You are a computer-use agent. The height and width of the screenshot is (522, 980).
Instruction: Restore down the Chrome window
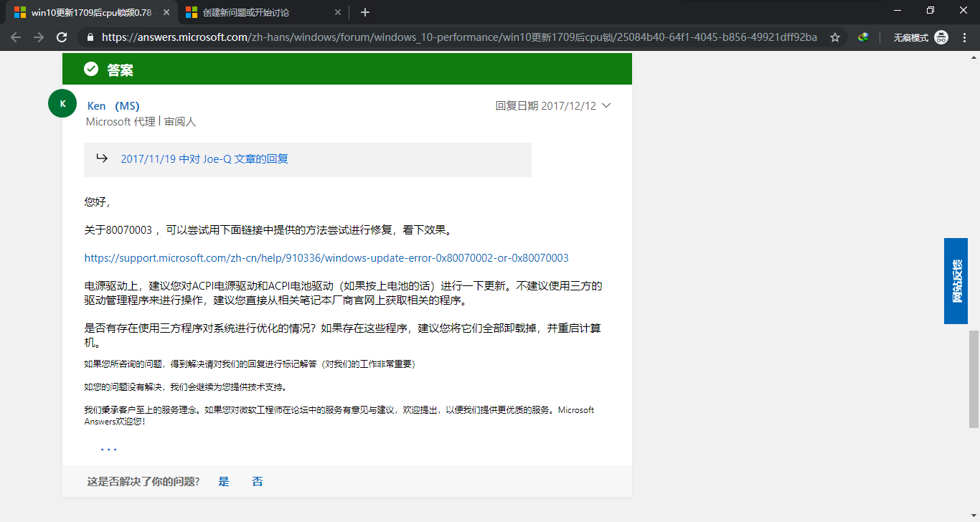[930, 10]
